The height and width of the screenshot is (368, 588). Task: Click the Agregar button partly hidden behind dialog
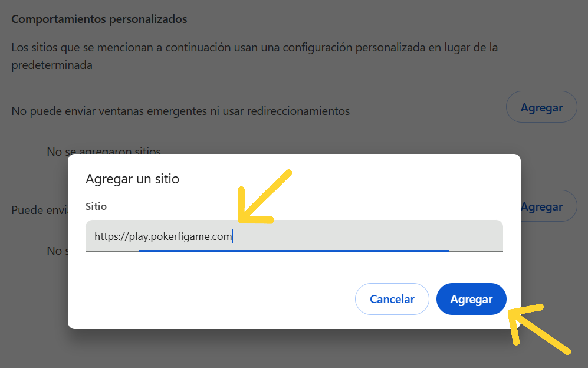547,206
